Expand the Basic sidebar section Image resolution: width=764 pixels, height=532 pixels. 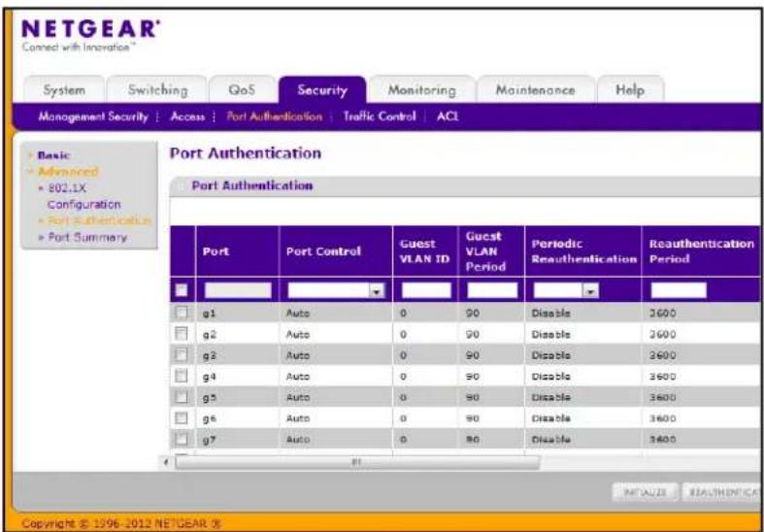click(x=53, y=155)
